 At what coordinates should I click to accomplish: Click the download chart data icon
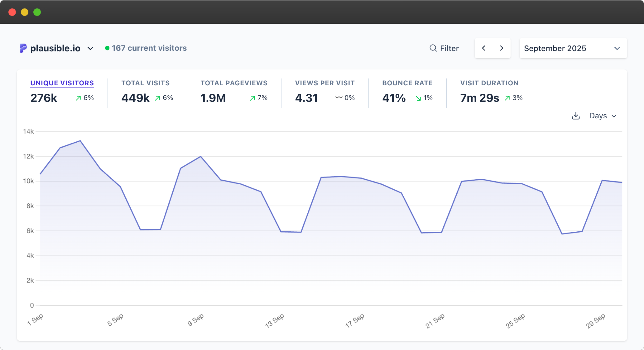point(575,116)
